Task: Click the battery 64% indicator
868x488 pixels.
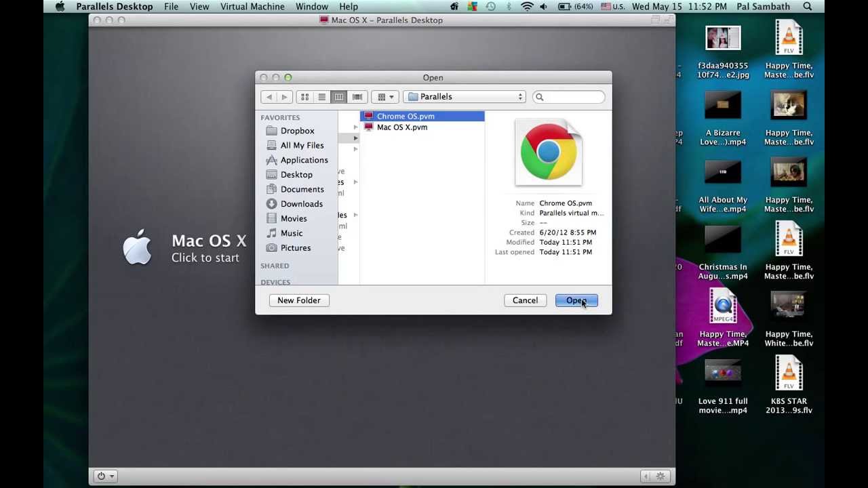Action: pos(575,7)
